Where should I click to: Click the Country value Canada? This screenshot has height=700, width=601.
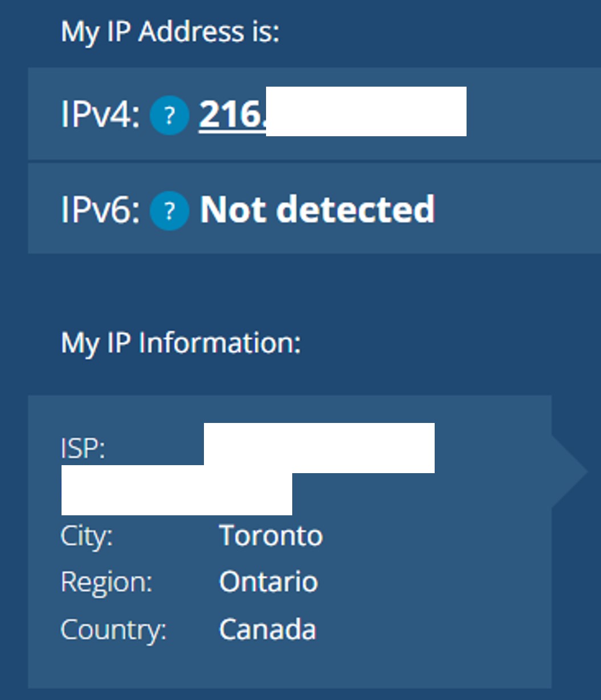[268, 629]
